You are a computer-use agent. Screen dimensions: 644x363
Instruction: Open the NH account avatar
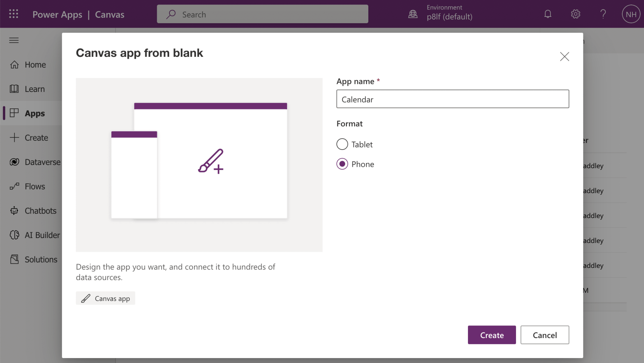coord(631,14)
